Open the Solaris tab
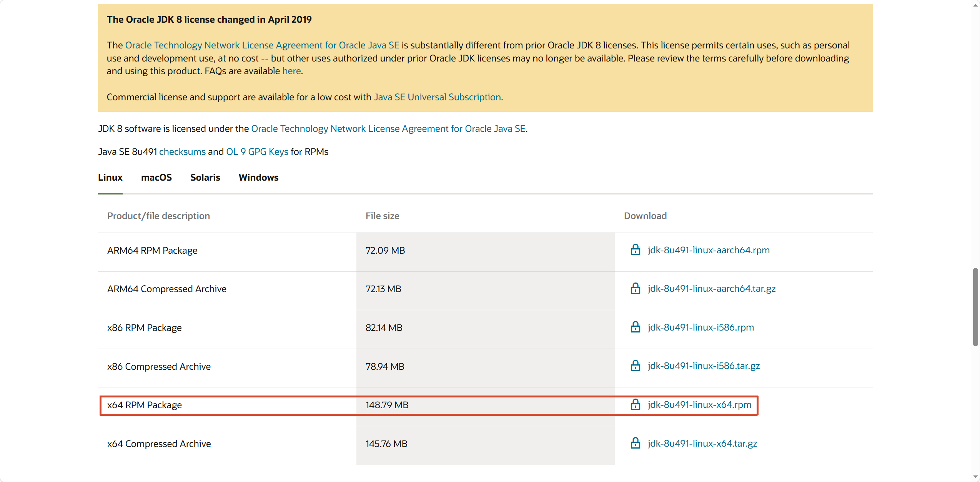The image size is (980, 482). pos(205,177)
